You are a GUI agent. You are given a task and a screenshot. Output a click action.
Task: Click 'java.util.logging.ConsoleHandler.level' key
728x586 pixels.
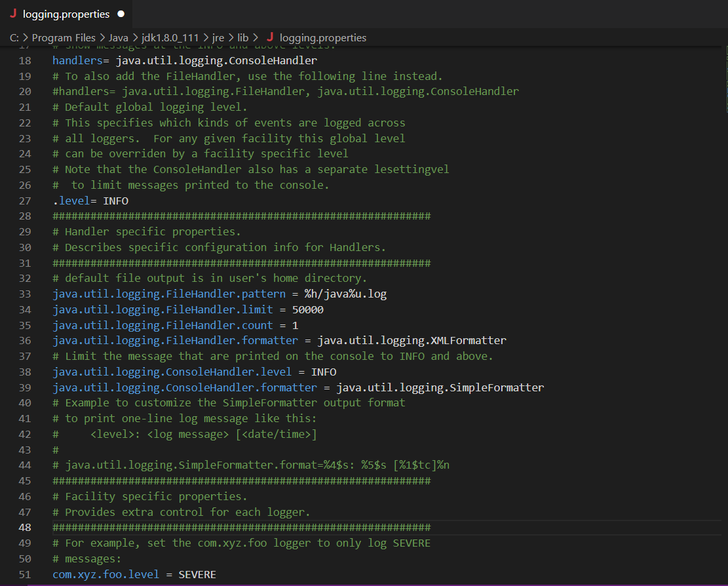coord(172,372)
